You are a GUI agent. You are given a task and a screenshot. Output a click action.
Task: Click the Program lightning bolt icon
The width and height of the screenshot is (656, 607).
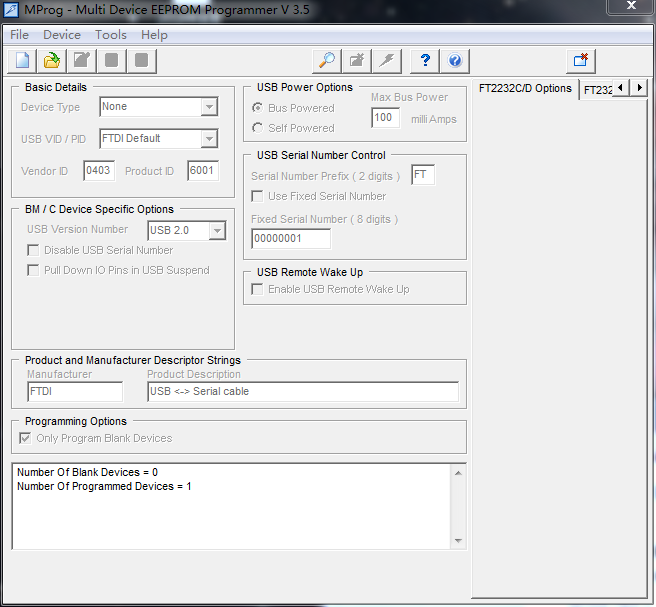pos(387,61)
